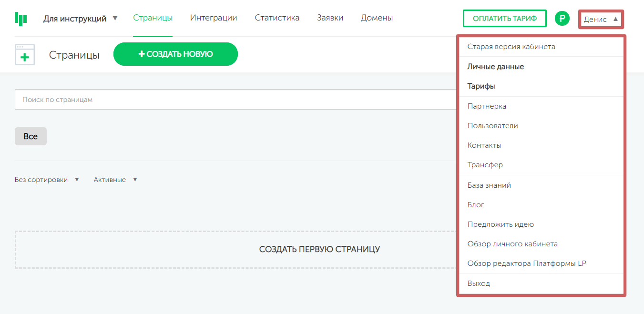Click into the Поиск по страницам field

(x=234, y=100)
